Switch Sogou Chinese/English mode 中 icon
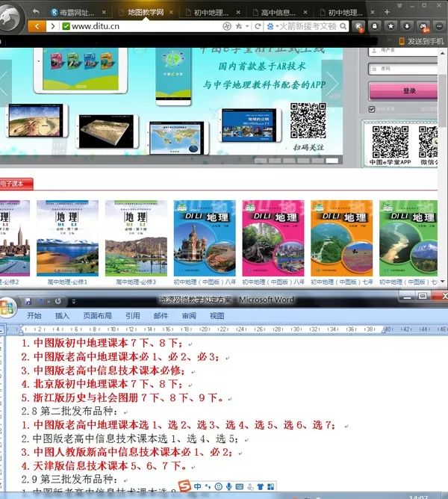Image resolution: width=448 pixels, height=499 pixels. tap(198, 486)
